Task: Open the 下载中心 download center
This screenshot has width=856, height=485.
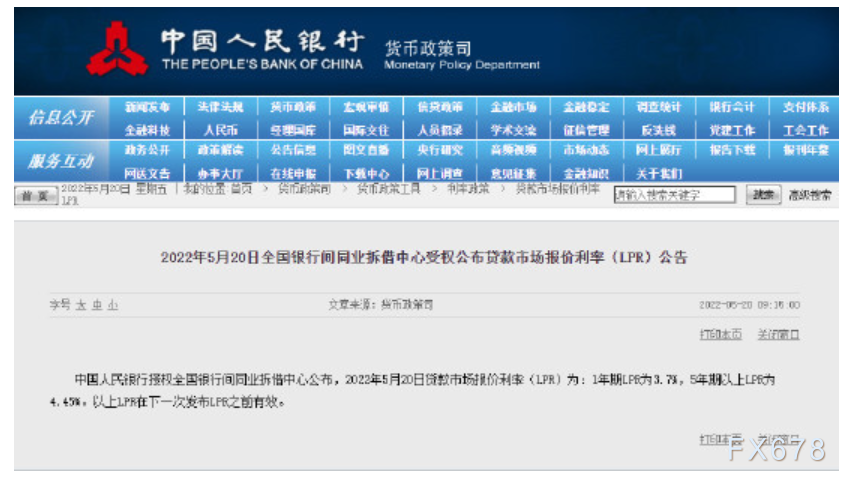Action: pyautogui.click(x=366, y=174)
